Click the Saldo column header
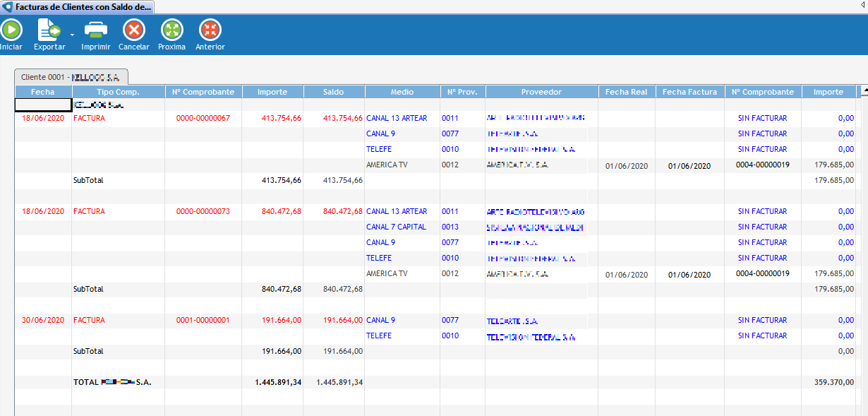This screenshot has height=416, width=868. coord(334,92)
